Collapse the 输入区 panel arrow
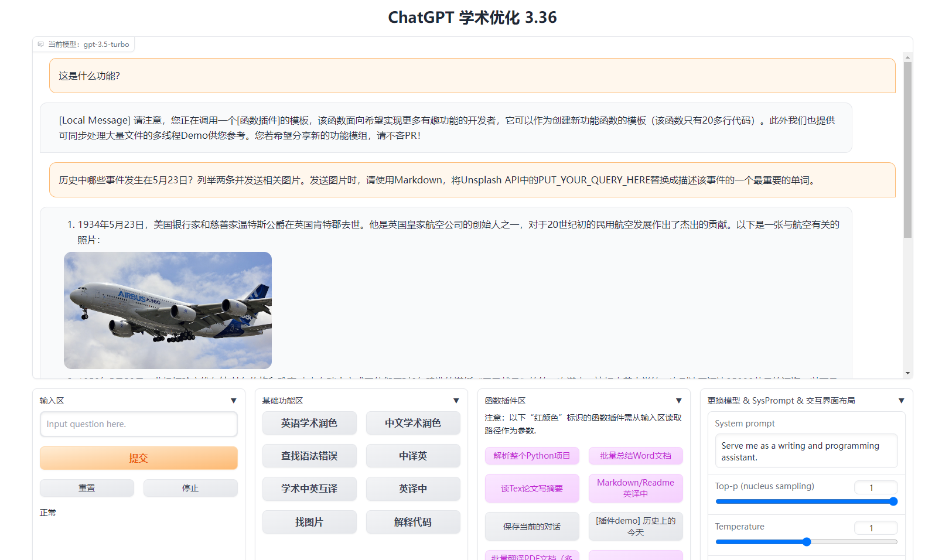 [233, 401]
